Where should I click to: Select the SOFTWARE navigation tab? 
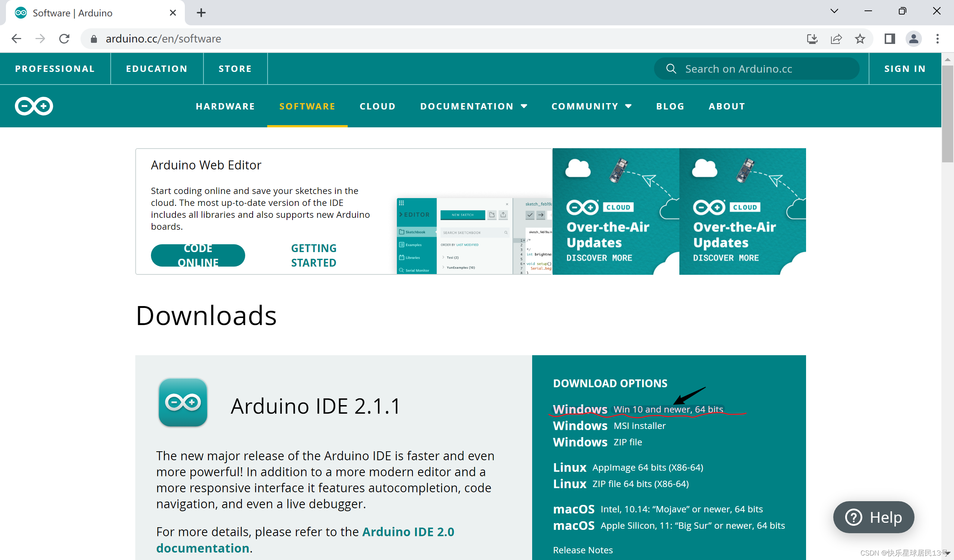point(307,106)
